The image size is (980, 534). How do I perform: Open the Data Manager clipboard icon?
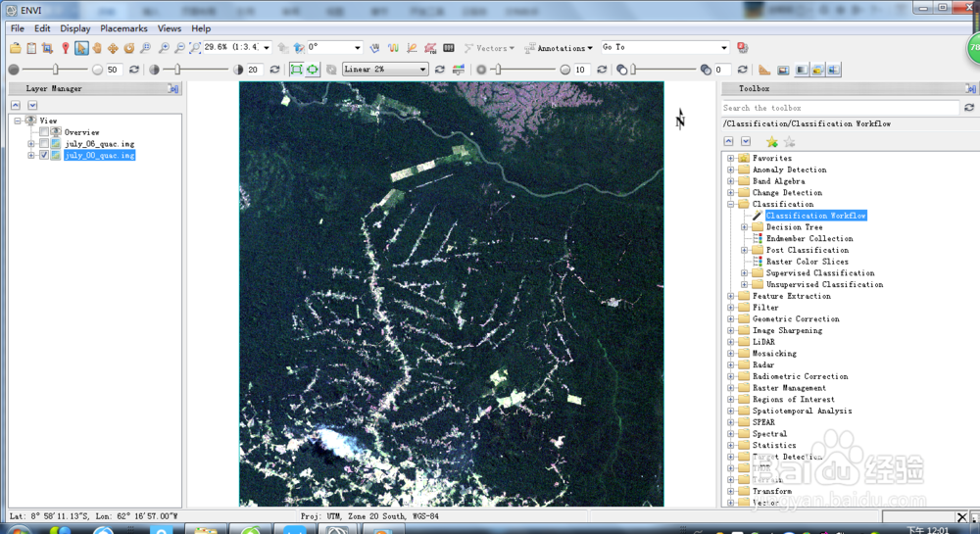31,48
